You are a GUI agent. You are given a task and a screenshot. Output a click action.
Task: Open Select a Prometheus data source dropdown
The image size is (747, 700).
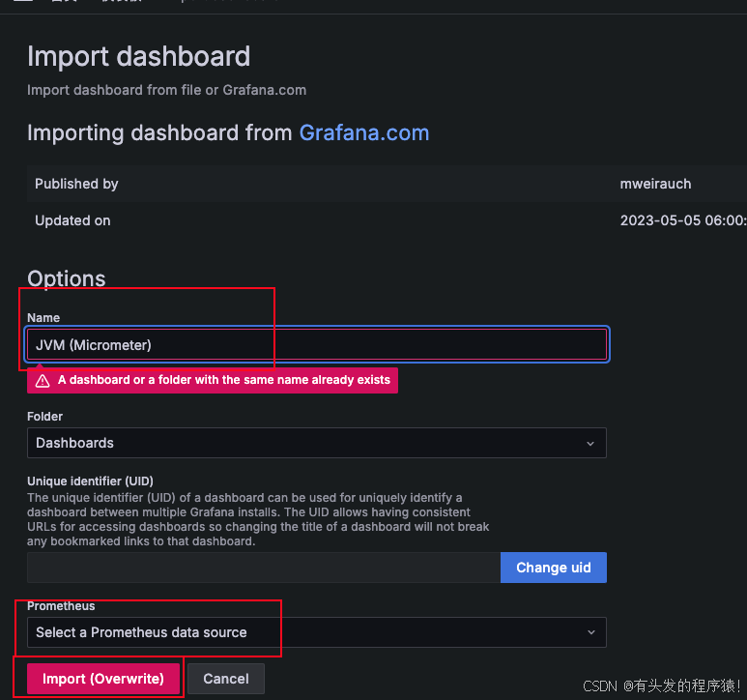tap(317, 632)
